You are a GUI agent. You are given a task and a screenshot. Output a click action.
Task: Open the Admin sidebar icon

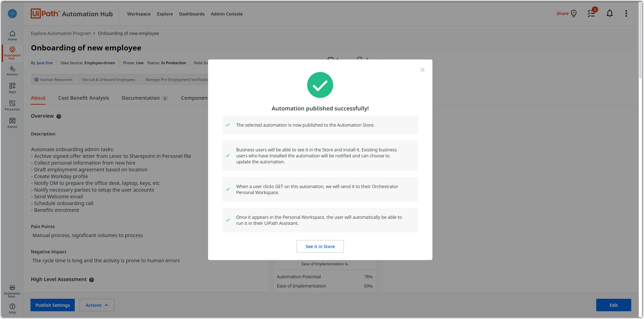point(12,123)
